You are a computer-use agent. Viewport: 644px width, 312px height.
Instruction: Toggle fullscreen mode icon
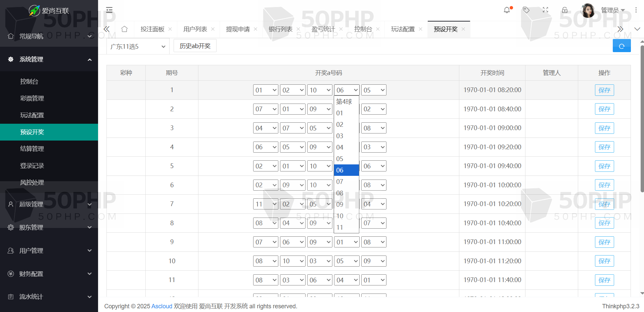click(x=545, y=10)
